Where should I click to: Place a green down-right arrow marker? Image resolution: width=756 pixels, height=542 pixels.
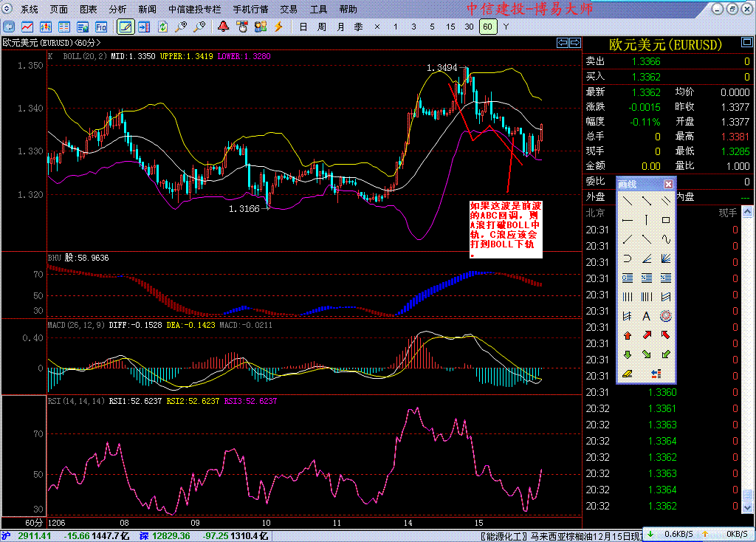pos(647,354)
